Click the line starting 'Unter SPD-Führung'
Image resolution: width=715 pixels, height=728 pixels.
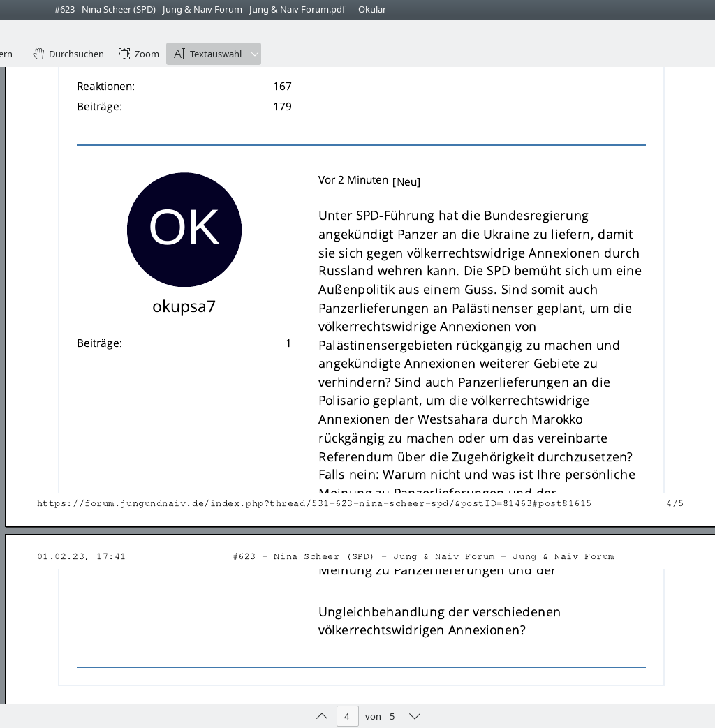click(x=453, y=216)
